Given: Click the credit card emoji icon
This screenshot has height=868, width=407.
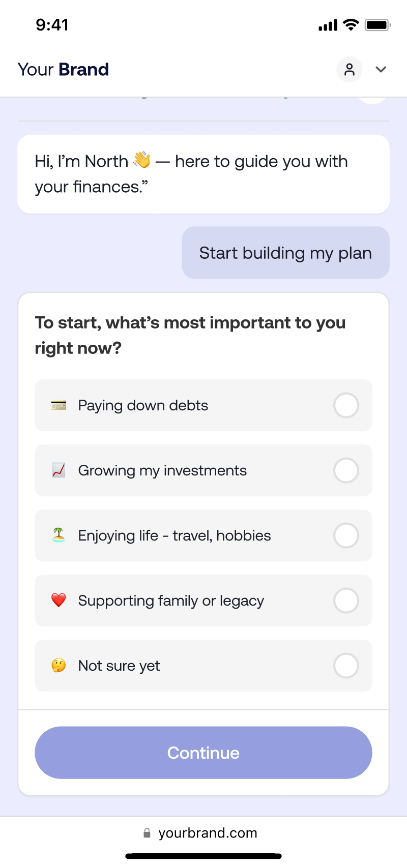Looking at the screenshot, I should tap(59, 405).
